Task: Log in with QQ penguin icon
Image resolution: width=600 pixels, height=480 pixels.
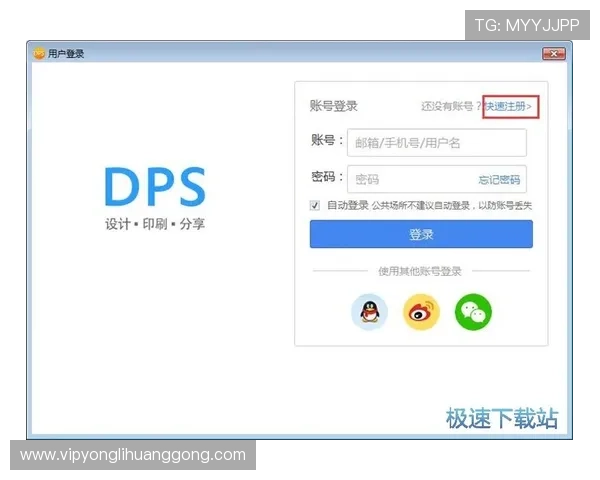Action: (369, 312)
